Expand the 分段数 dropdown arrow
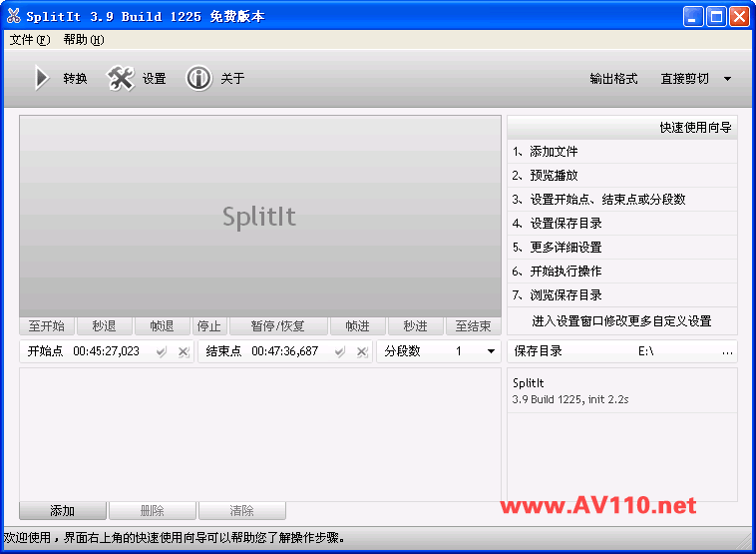 tap(491, 351)
